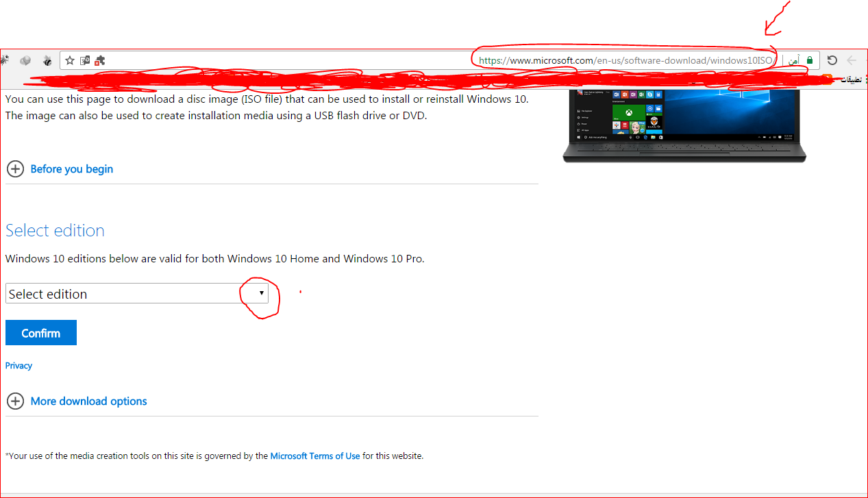Image resolution: width=868 pixels, height=498 pixels.
Task: Open the Privacy link
Action: click(18, 365)
